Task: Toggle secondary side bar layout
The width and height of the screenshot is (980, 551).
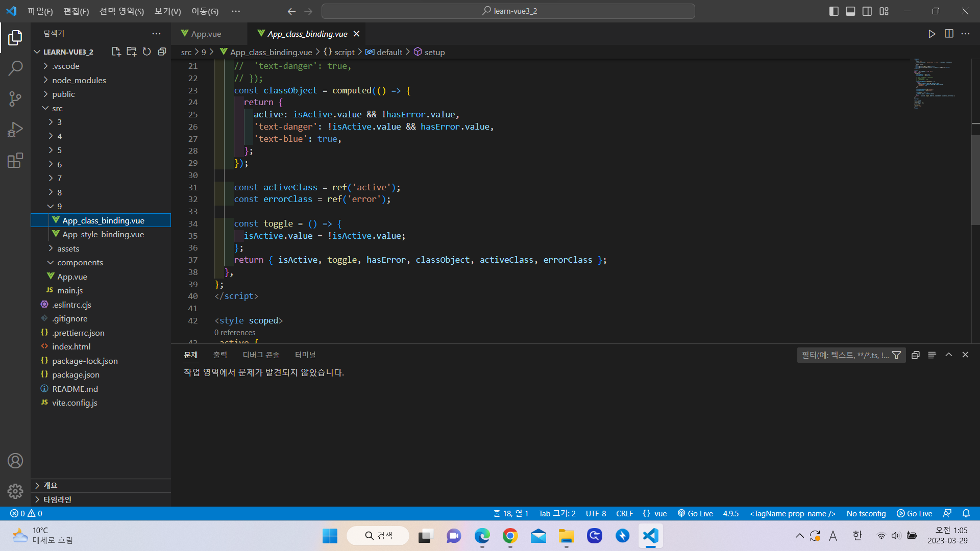Action: [867, 11]
